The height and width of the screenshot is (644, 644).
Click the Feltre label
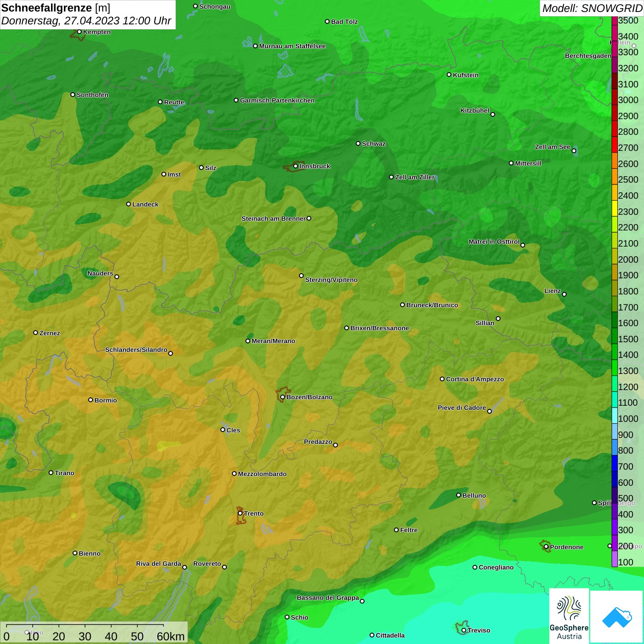click(409, 530)
